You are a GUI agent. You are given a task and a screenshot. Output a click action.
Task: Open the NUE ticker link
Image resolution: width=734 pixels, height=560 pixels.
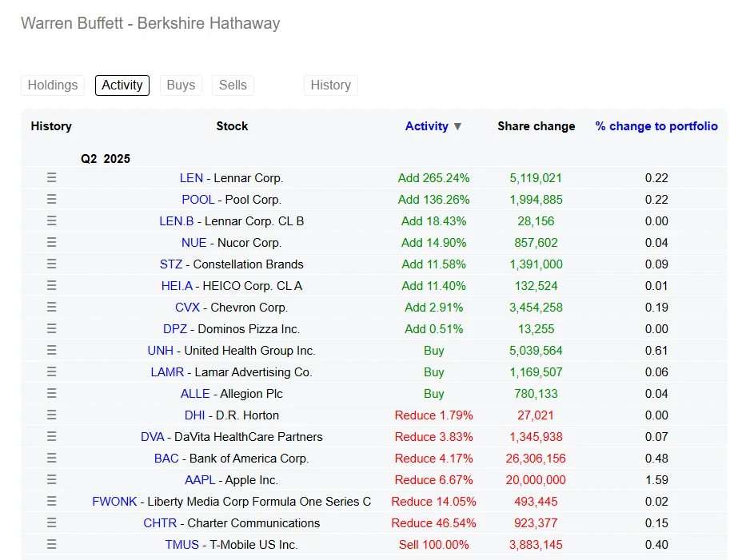[193, 243]
